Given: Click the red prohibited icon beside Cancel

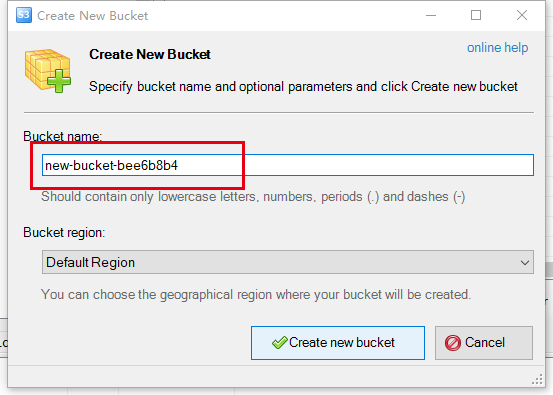Looking at the screenshot, I should (453, 343).
